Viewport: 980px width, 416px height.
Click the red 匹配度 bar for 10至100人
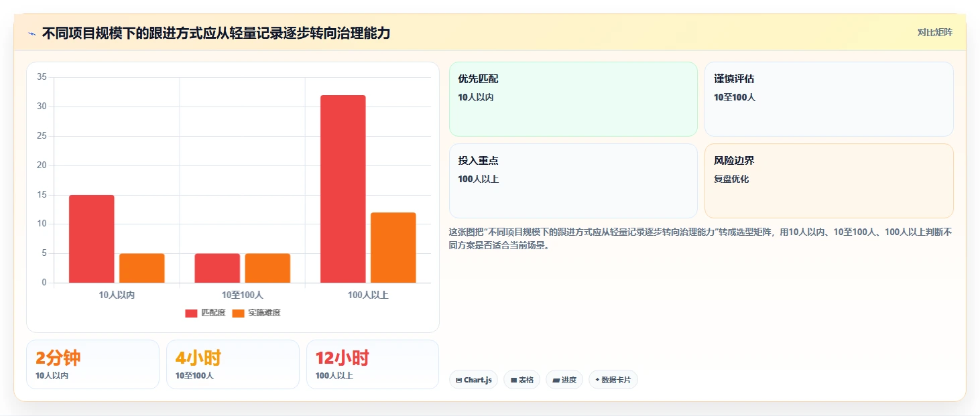point(217,268)
